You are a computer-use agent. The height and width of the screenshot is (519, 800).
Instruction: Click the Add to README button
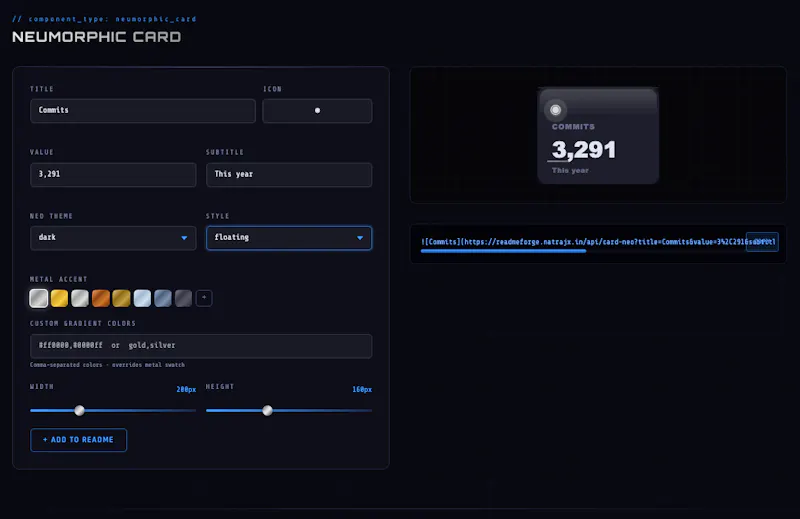click(79, 440)
